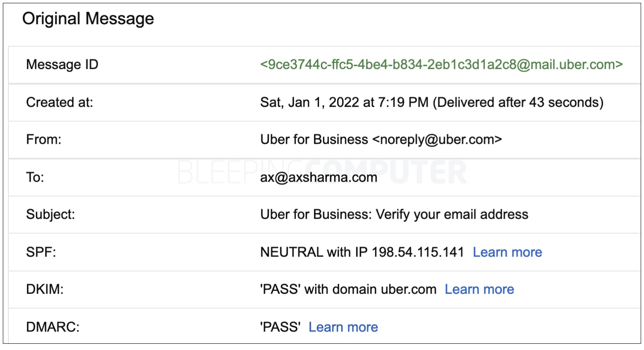Click the Subject: label

coord(51,214)
